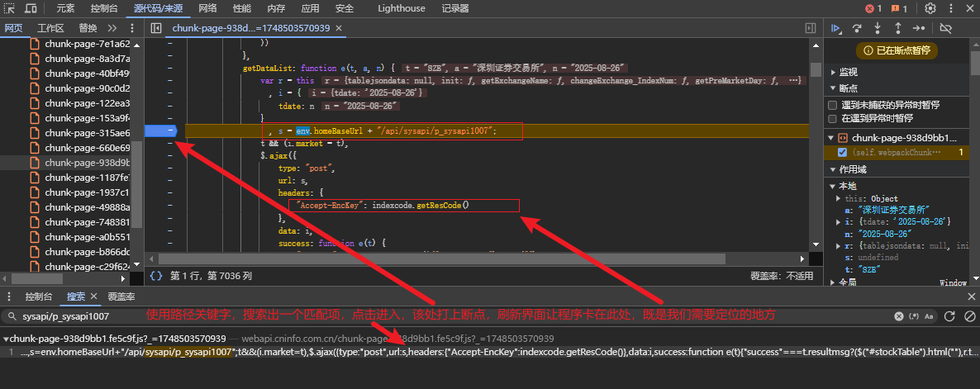Deactivate all breakpoints

pos(945,28)
